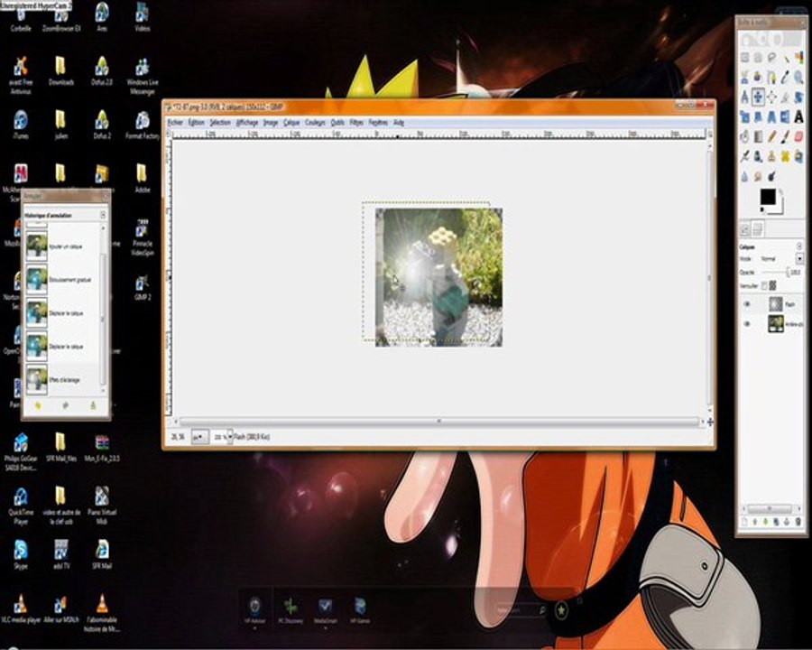Select the Flash layer thumbnail
This screenshot has width=812, height=650.
coord(776,304)
